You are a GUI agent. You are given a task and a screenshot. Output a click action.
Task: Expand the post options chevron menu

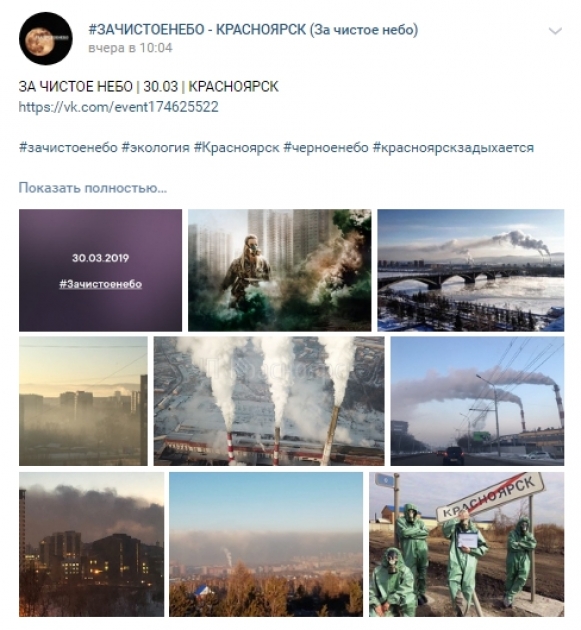click(555, 31)
